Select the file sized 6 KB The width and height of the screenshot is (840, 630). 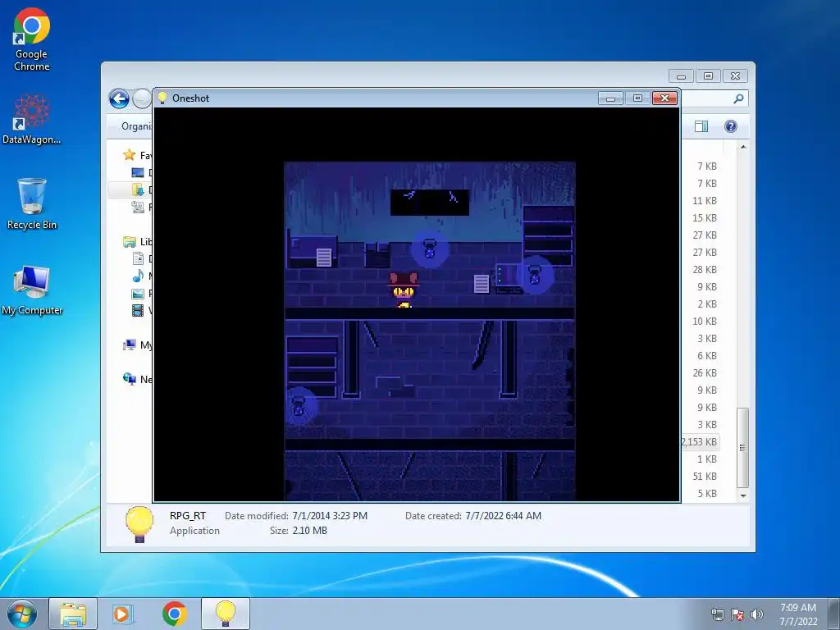(707, 356)
